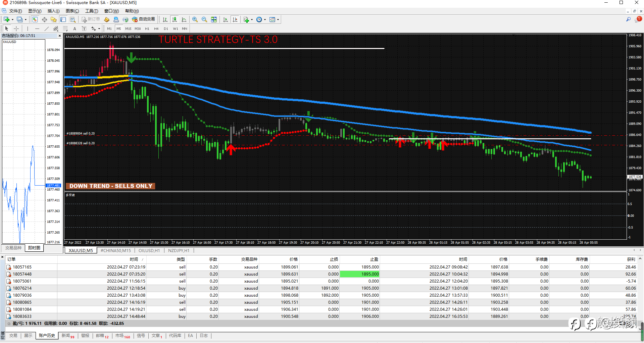Open the new chart dropdown arrow
Screen dimensions: 644x343
point(12,19)
